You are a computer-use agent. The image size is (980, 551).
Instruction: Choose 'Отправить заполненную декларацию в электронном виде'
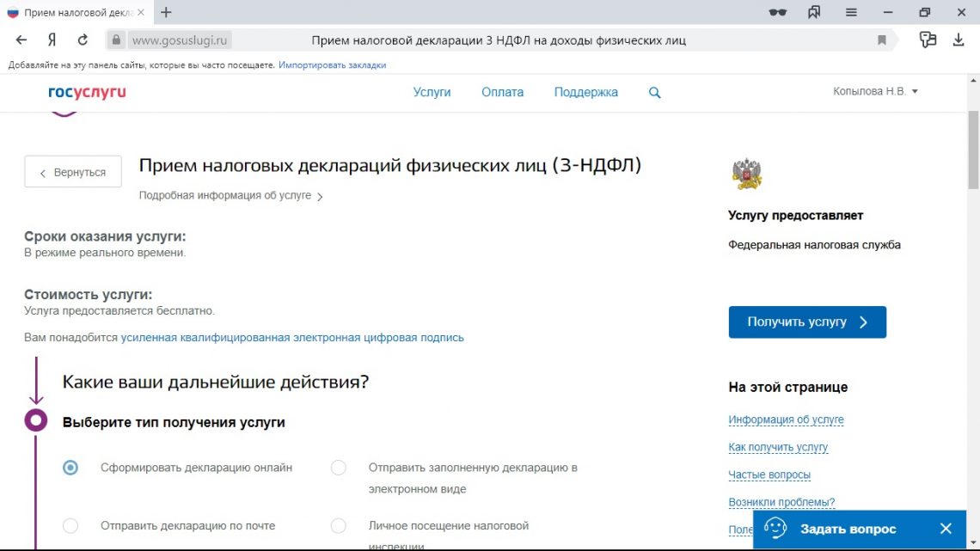[339, 468]
